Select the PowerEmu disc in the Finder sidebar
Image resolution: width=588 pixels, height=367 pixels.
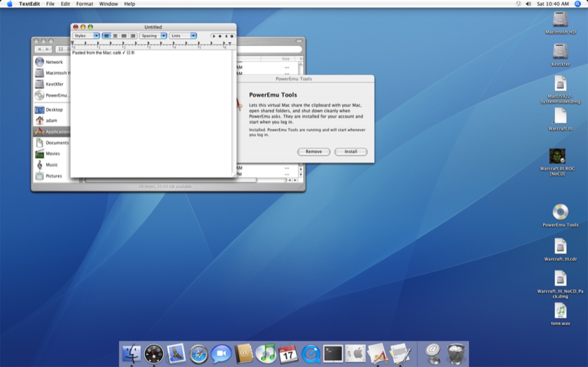point(51,95)
